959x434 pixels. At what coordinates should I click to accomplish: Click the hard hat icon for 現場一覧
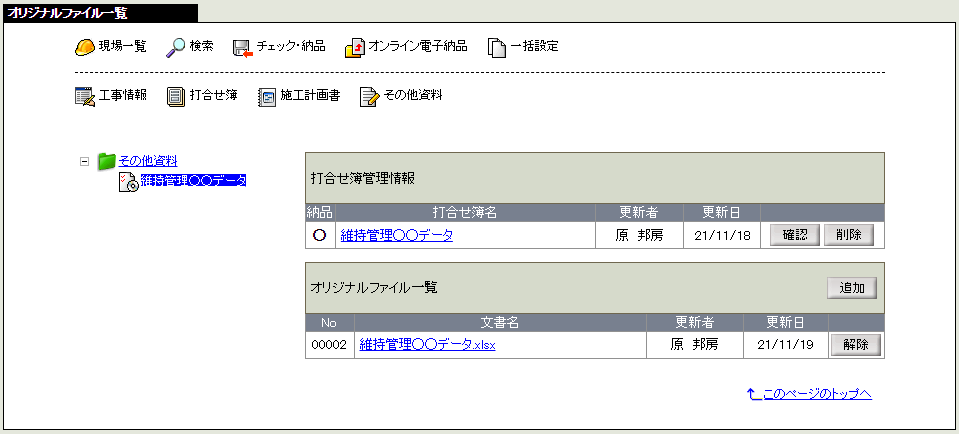point(84,47)
